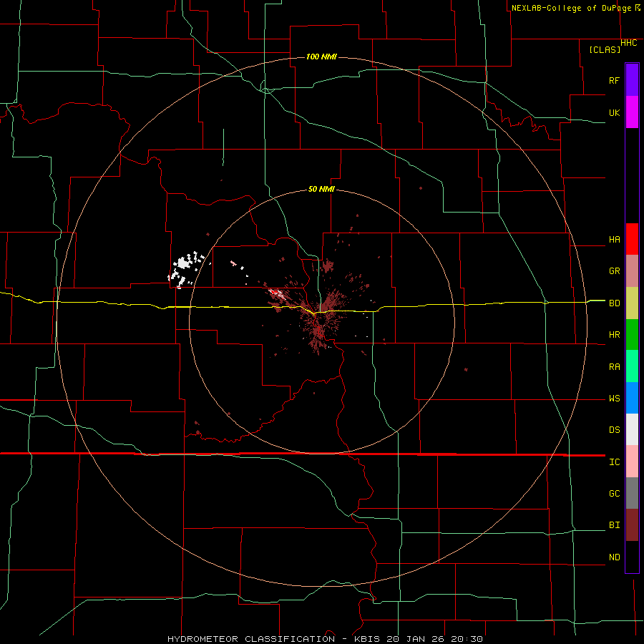Screen dimensions: 644x644
Task: Click the HA red legend swatch
Action: click(632, 239)
